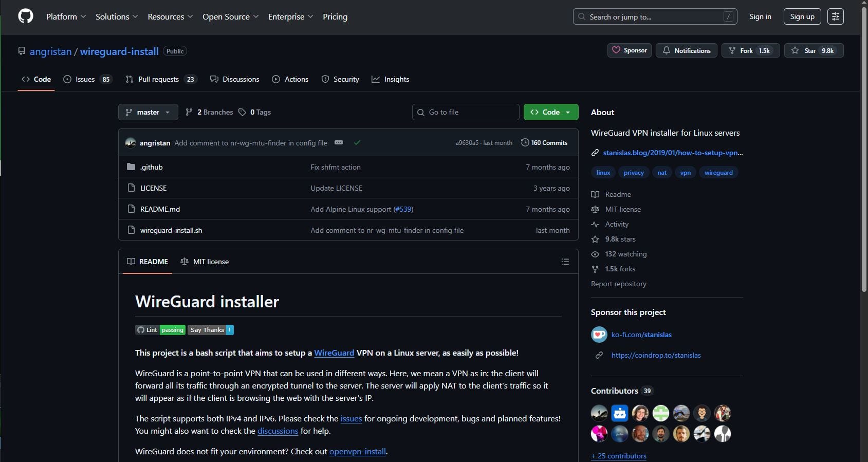Open the master branch dropdown
Viewport: 868px width, 462px height.
pyautogui.click(x=148, y=112)
